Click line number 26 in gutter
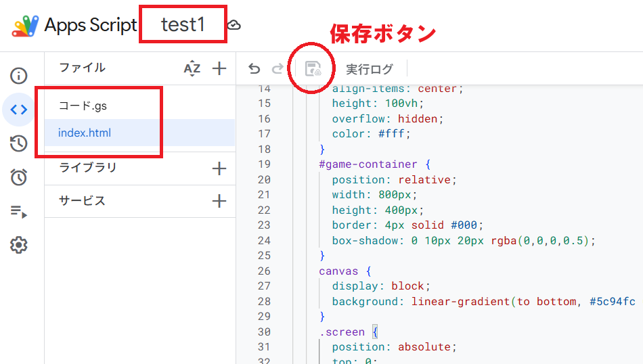 [264, 271]
